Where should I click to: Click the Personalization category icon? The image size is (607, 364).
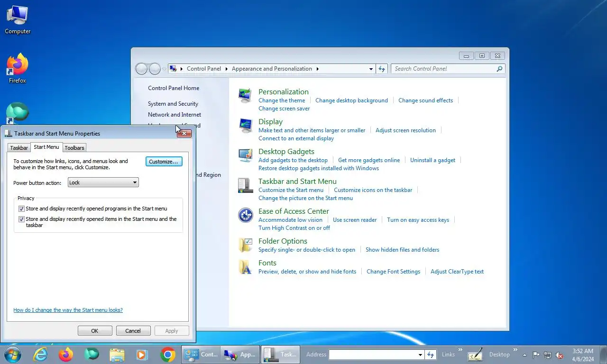point(245,96)
